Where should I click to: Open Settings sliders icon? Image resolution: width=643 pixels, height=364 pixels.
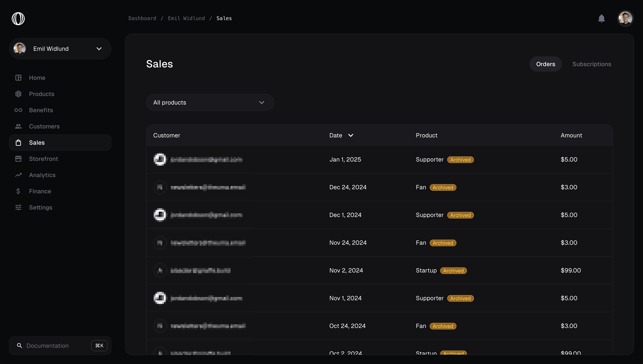[18, 208]
